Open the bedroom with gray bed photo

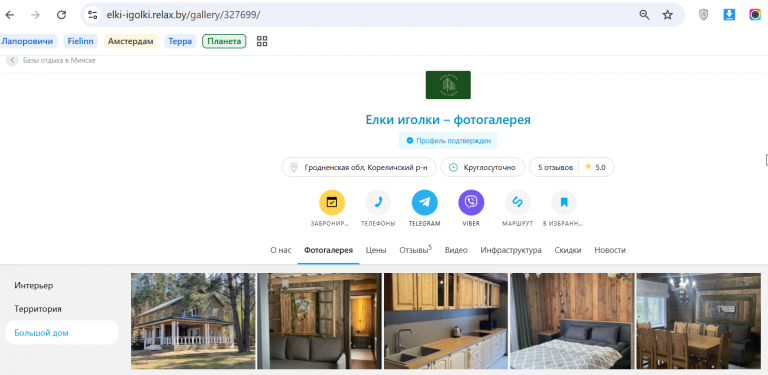(x=572, y=321)
